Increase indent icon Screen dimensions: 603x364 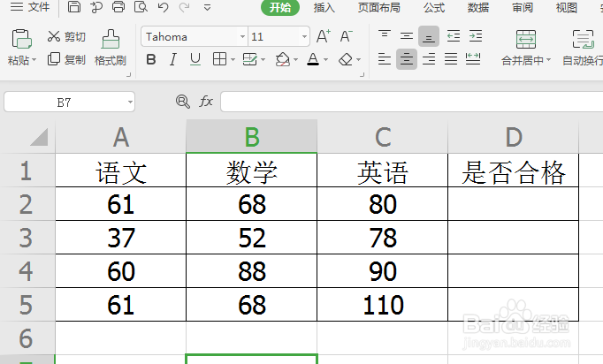(476, 36)
